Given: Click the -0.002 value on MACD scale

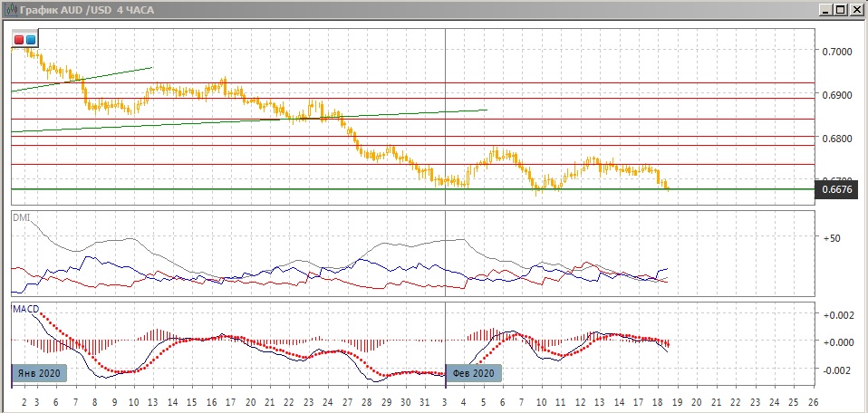Looking at the screenshot, I should click(836, 370).
